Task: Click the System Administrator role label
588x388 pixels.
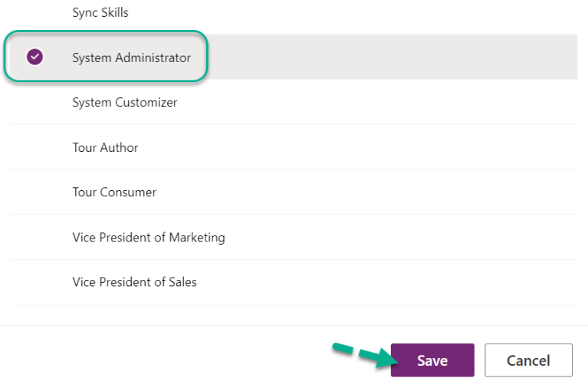Action: [x=131, y=58]
